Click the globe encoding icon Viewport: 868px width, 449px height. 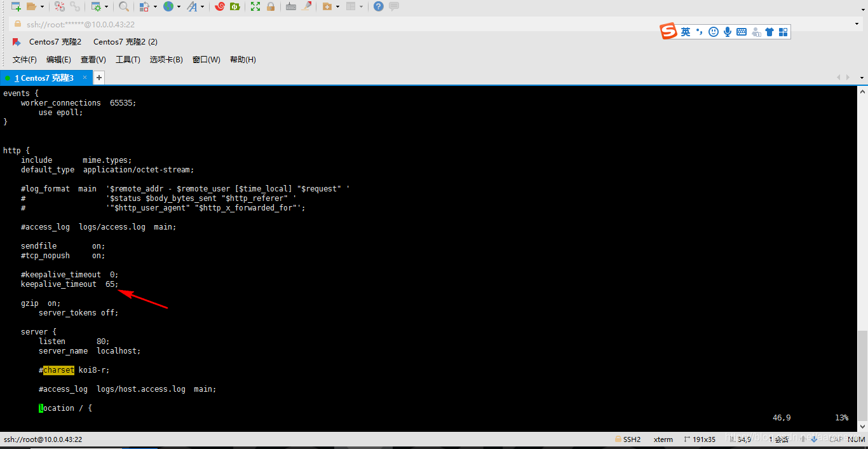coord(168,6)
